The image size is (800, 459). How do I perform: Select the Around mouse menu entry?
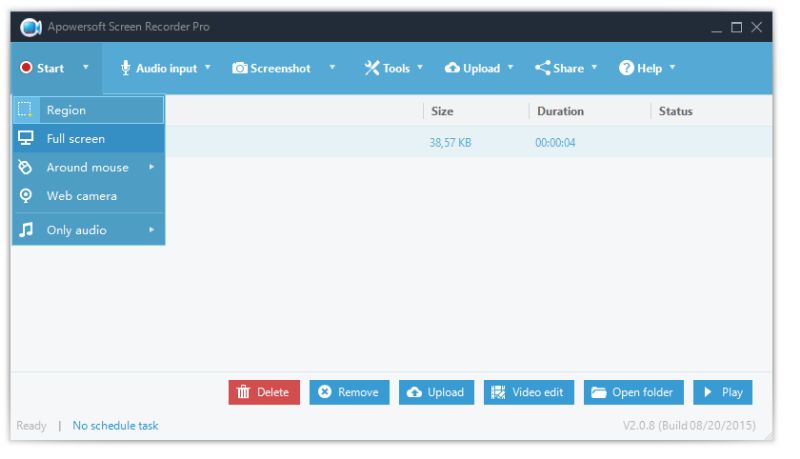click(x=88, y=167)
